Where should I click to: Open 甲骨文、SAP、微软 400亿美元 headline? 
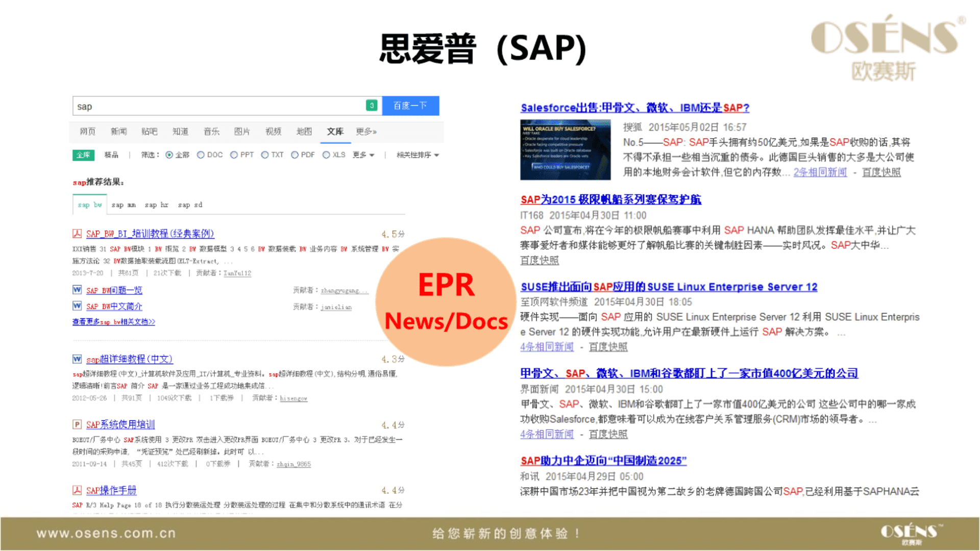click(x=689, y=373)
